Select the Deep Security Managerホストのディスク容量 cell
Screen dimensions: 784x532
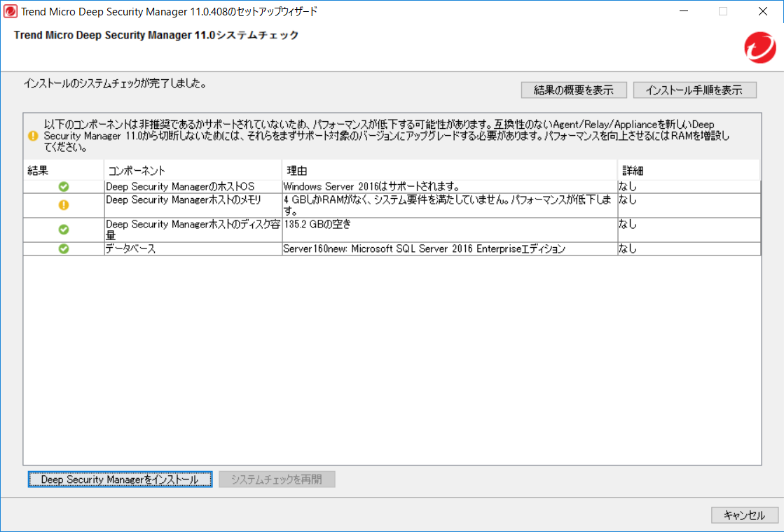point(193,230)
